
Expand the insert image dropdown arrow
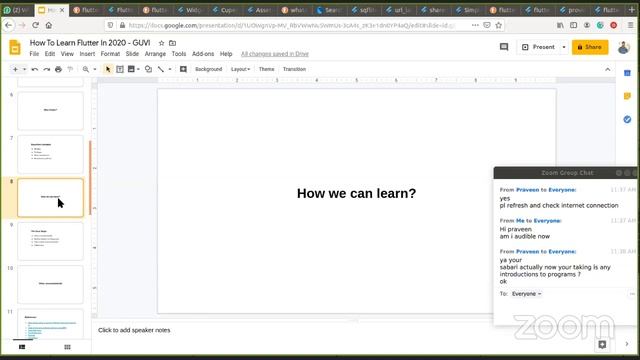tap(138, 69)
